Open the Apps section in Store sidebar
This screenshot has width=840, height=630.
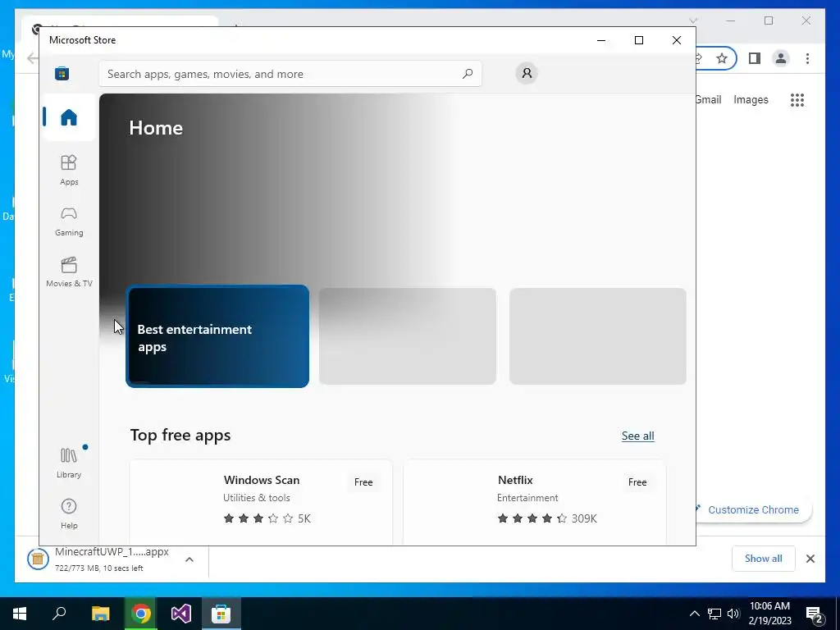[69, 170]
